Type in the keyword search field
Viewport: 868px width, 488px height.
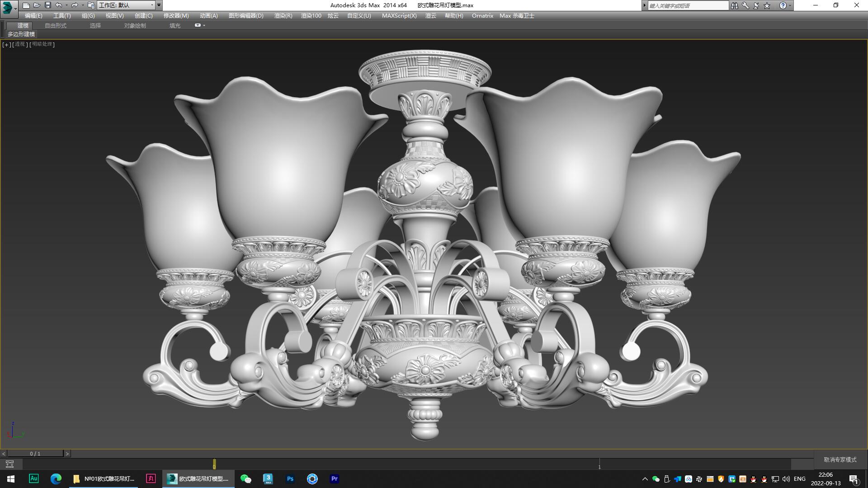[687, 5]
